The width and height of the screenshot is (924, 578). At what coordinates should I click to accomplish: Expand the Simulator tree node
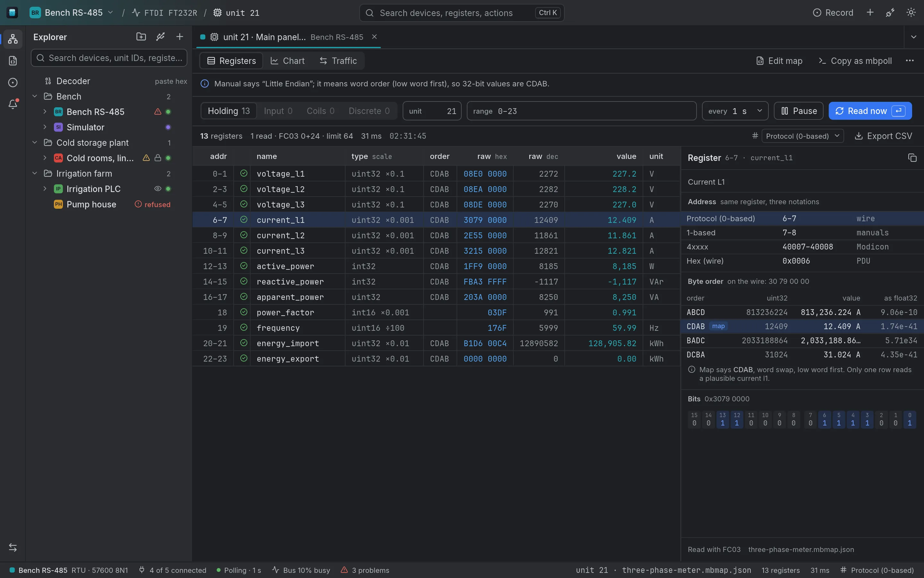45,127
